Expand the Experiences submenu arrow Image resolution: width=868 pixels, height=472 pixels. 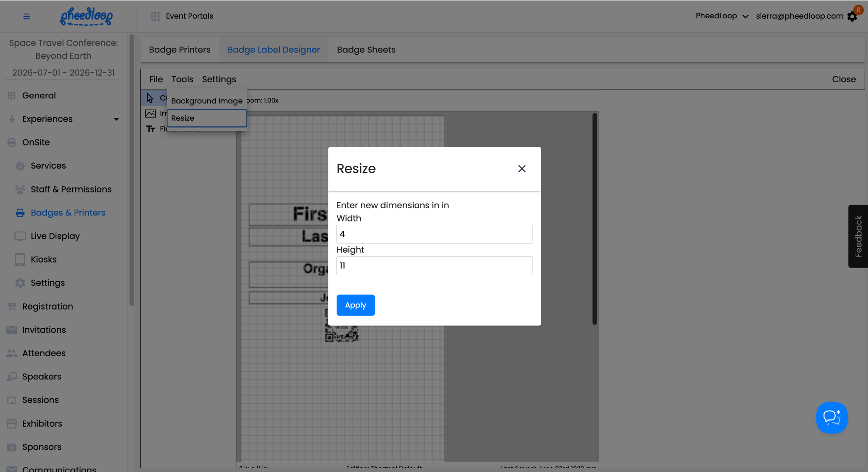(x=116, y=119)
